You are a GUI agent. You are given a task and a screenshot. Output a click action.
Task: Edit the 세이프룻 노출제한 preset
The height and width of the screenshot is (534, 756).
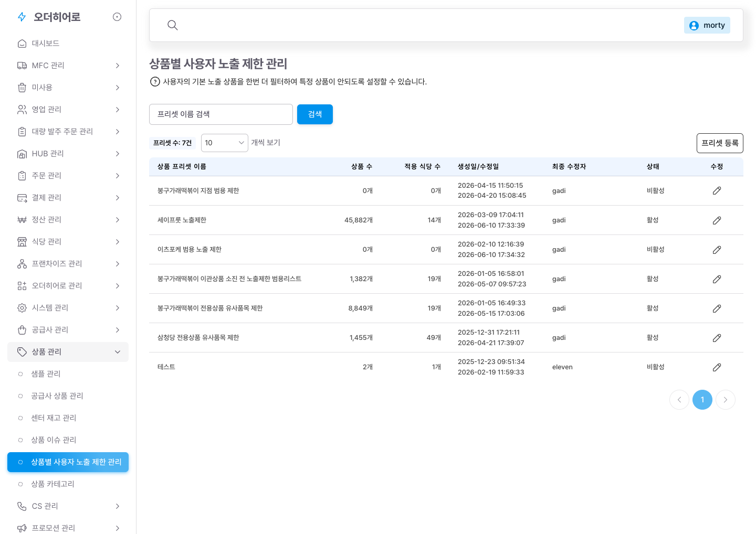click(717, 220)
